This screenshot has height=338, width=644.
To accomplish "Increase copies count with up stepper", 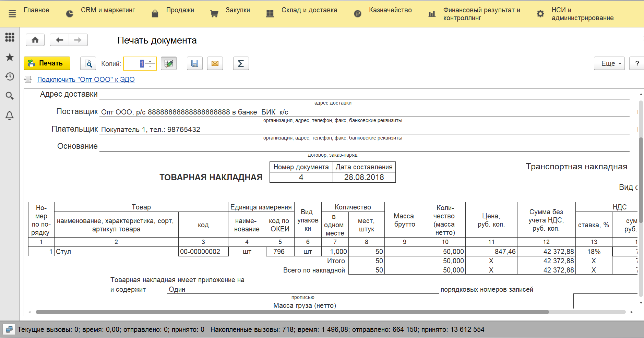I will coord(150,61).
